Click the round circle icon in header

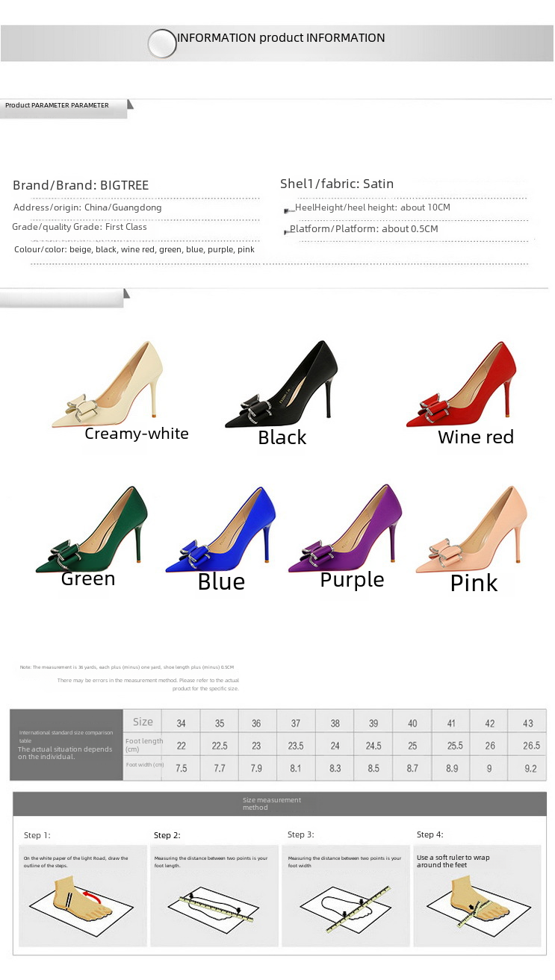pos(162,43)
